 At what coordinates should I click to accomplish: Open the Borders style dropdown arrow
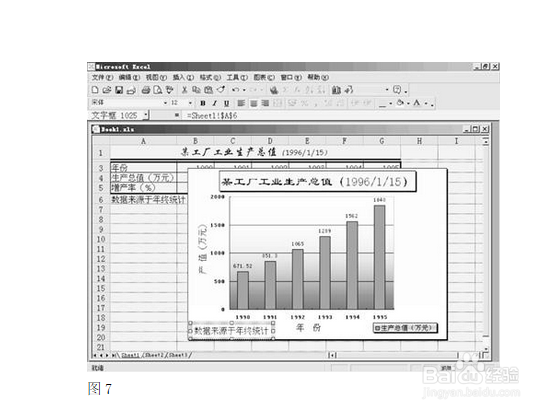(390, 103)
